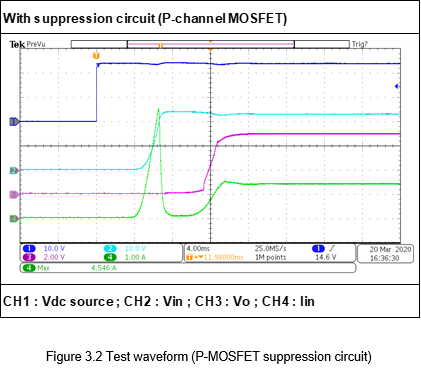Click the PreVu status text
This screenshot has height=372, width=421.
click(x=36, y=44)
